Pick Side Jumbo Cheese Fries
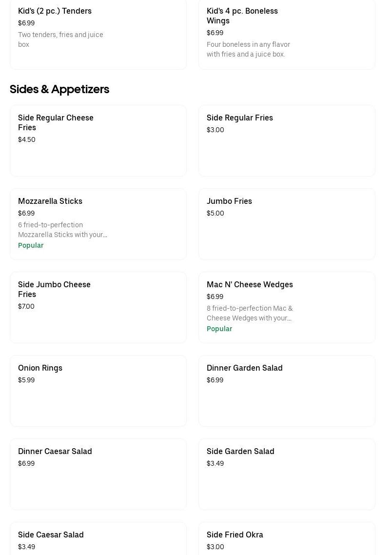 98,307
